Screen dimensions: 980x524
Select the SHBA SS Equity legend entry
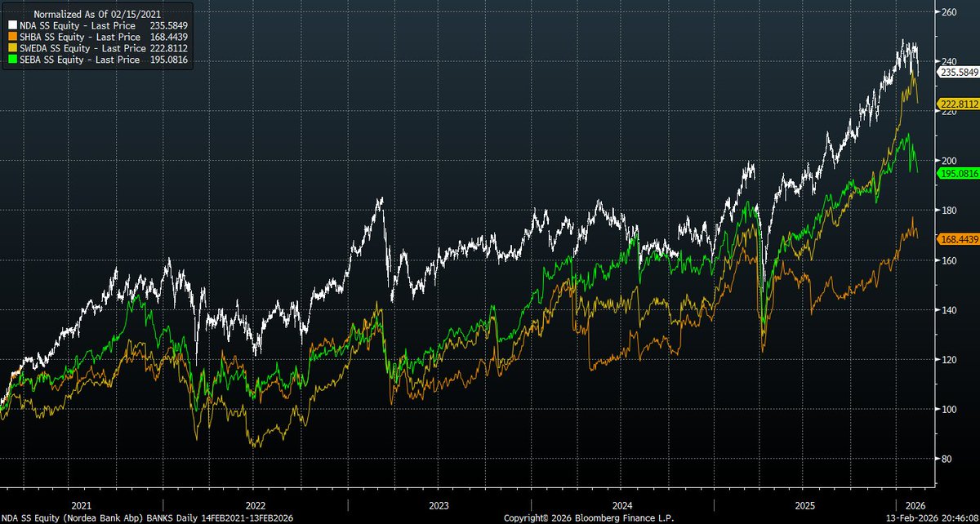[98, 37]
